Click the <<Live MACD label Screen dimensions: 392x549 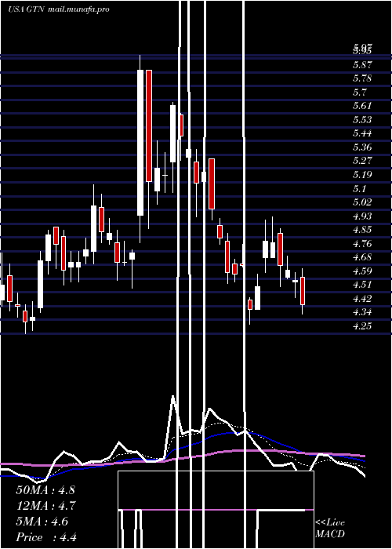(330, 529)
